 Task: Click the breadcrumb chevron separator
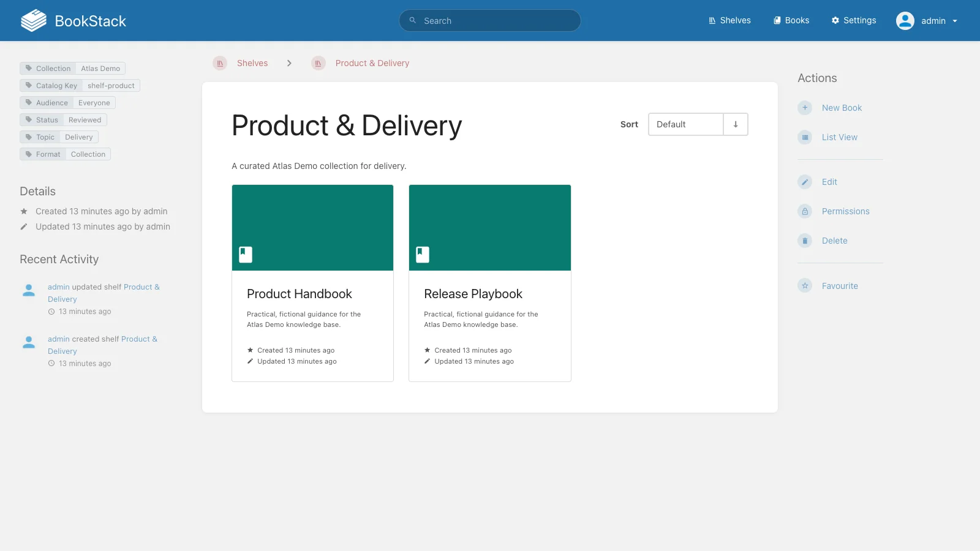pos(289,63)
